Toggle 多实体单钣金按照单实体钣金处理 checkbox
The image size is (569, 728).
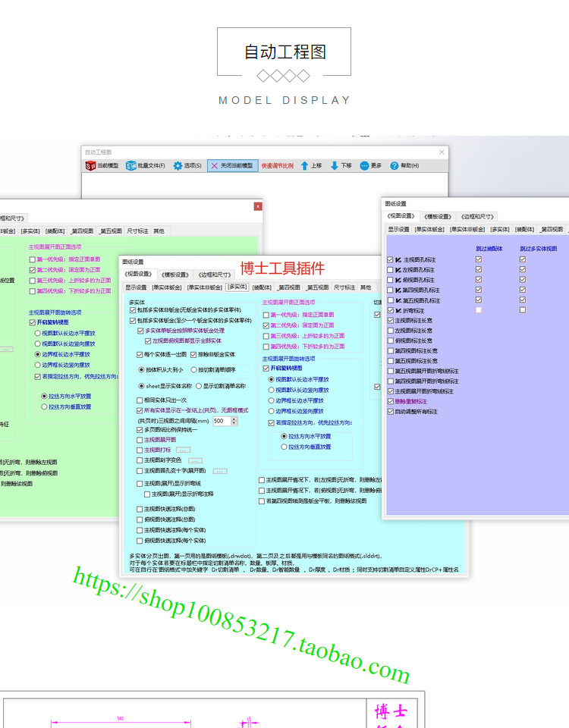point(140,331)
